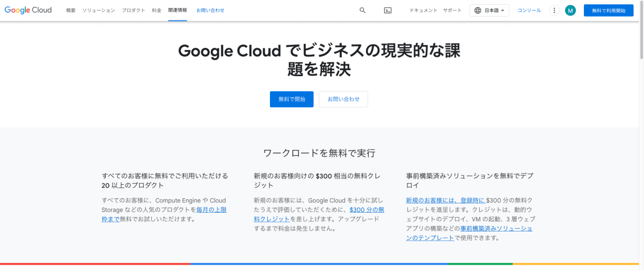Open the サポート link

pyautogui.click(x=452, y=10)
